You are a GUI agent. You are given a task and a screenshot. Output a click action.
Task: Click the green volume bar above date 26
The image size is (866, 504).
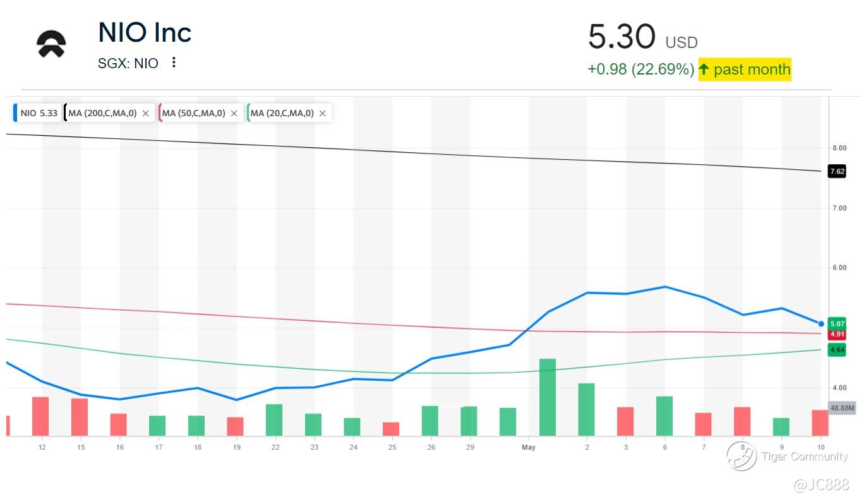point(430,421)
